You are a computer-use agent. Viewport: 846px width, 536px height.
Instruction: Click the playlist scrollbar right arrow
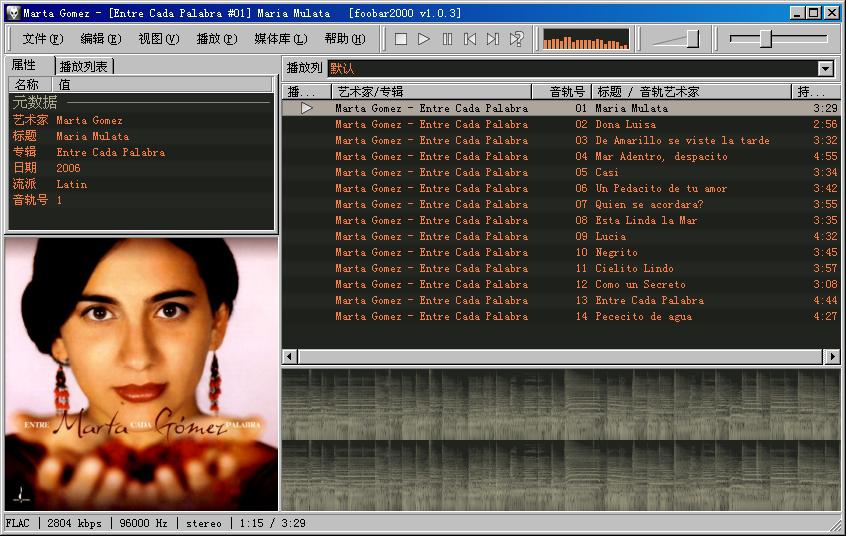[x=833, y=356]
